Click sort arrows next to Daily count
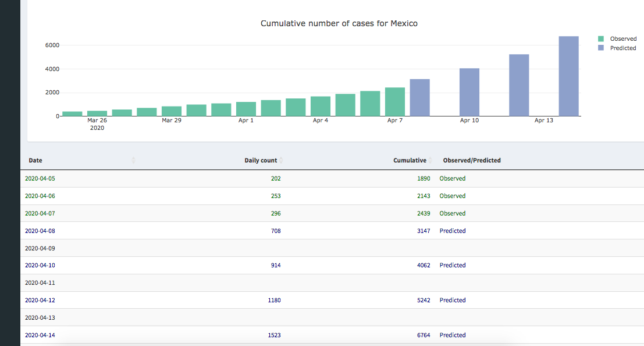The width and height of the screenshot is (644, 346). click(282, 160)
